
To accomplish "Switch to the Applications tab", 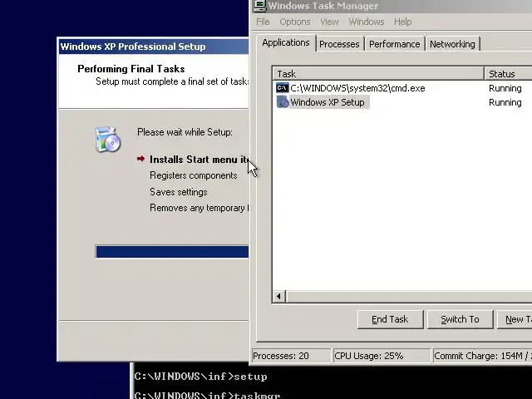I will [x=286, y=42].
